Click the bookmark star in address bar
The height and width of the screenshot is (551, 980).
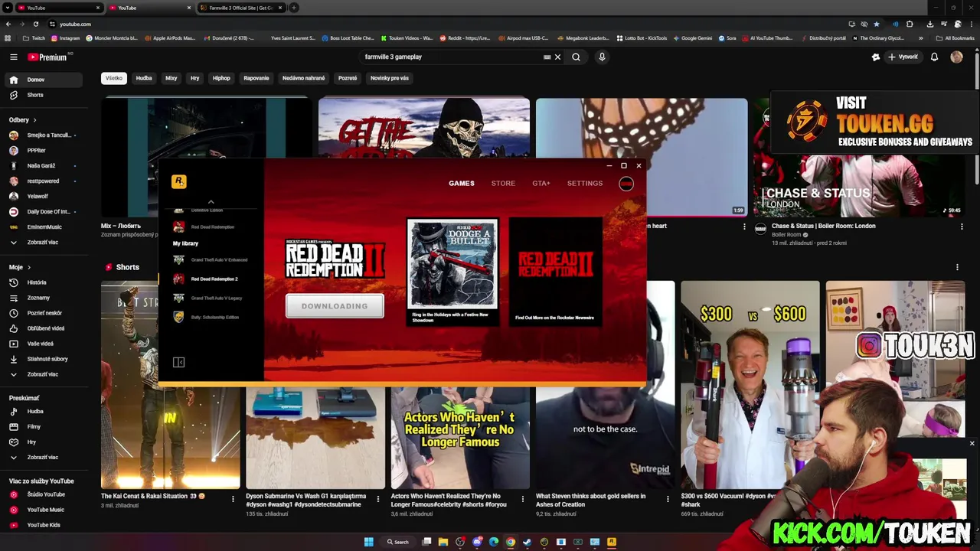877,24
